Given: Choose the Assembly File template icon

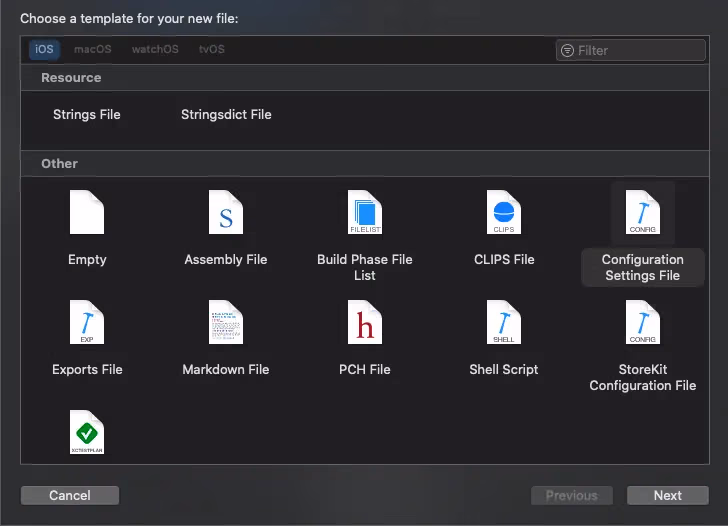Looking at the screenshot, I should pyautogui.click(x=226, y=212).
